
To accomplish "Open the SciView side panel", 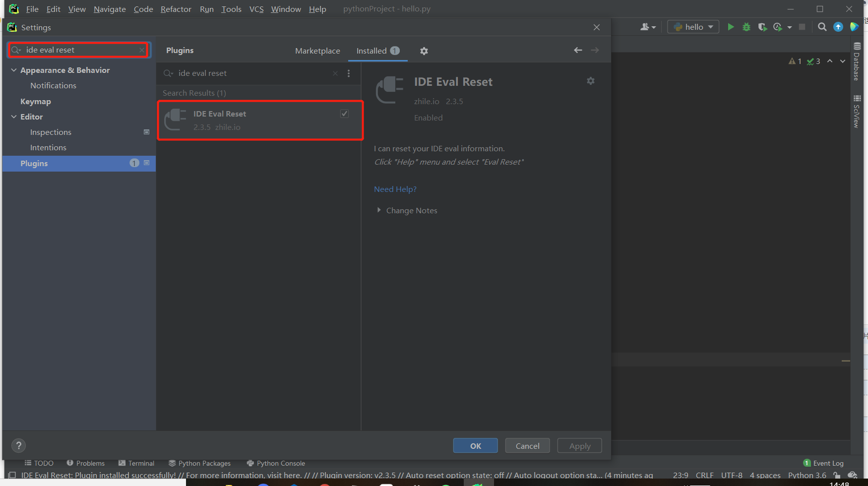I will coord(857,111).
